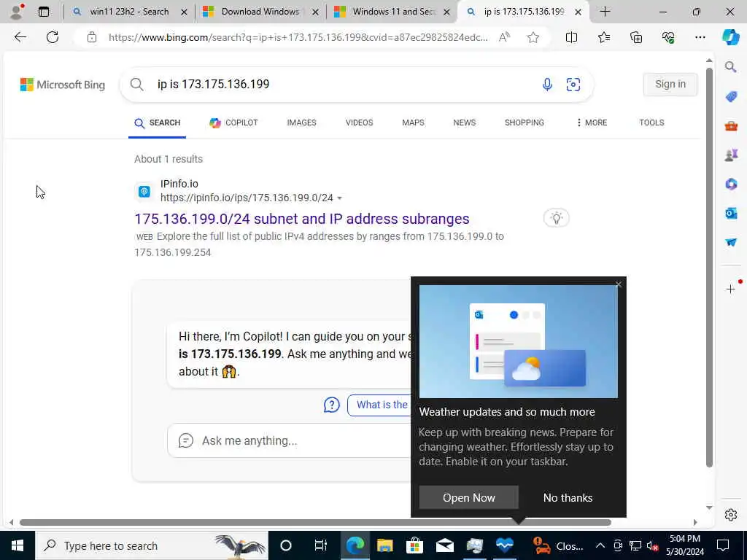Image resolution: width=747 pixels, height=560 pixels.
Task: Open a new browser tab
Action: 605,12
